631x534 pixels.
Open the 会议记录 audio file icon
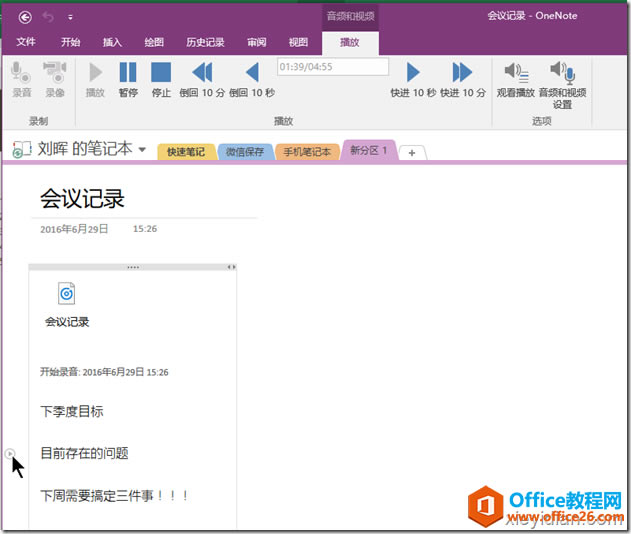[66, 294]
